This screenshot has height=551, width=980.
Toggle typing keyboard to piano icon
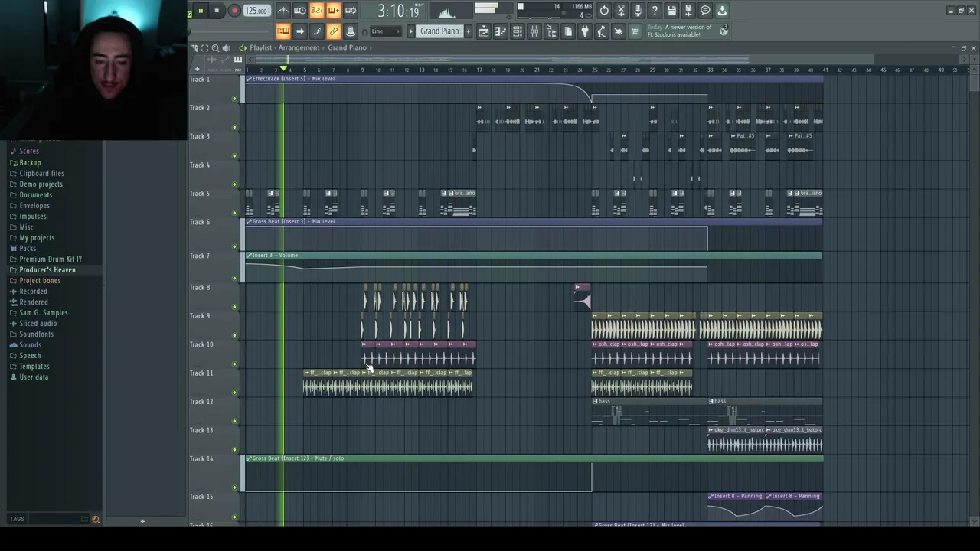(x=283, y=31)
